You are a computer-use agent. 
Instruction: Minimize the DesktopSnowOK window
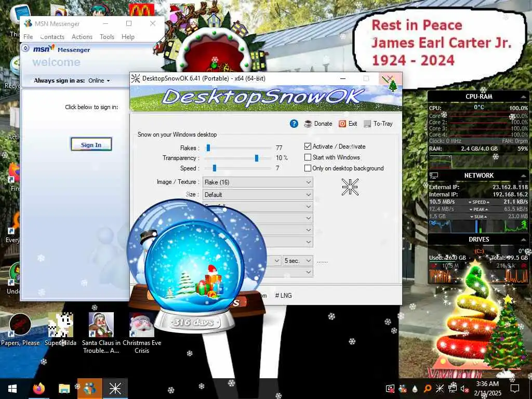point(343,78)
